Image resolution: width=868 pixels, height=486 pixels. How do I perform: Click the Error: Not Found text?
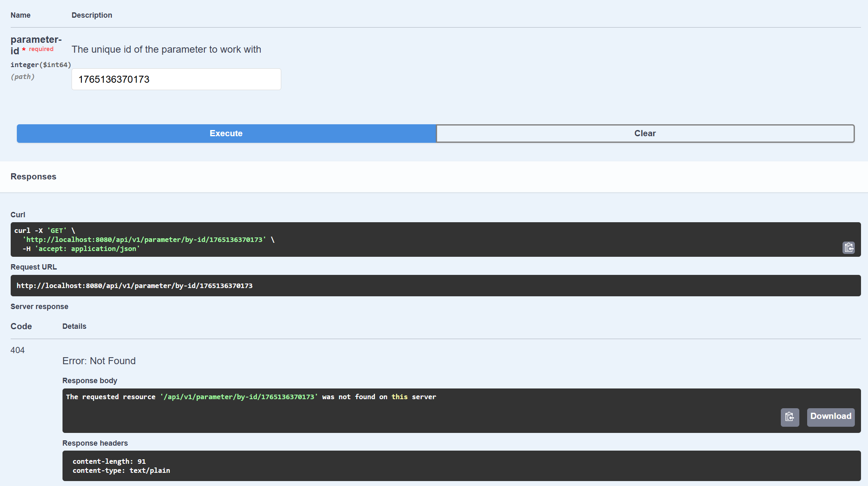[x=99, y=361]
